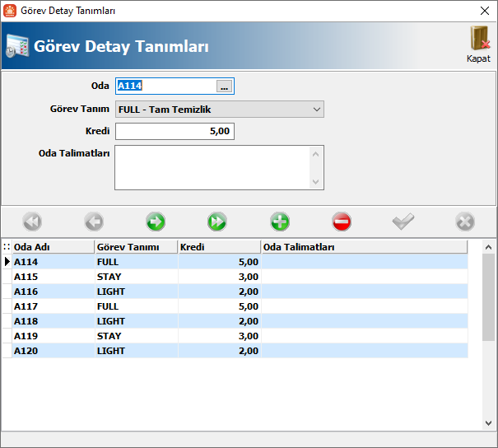
Task: Move to the next record
Action: (x=156, y=222)
